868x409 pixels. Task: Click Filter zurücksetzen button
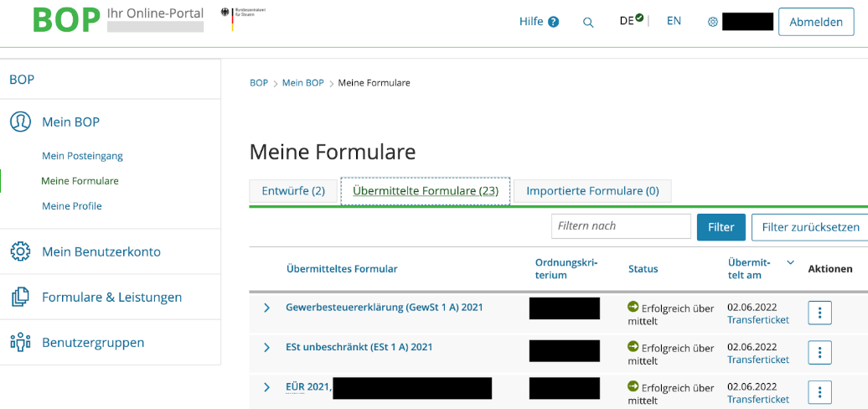click(x=810, y=227)
